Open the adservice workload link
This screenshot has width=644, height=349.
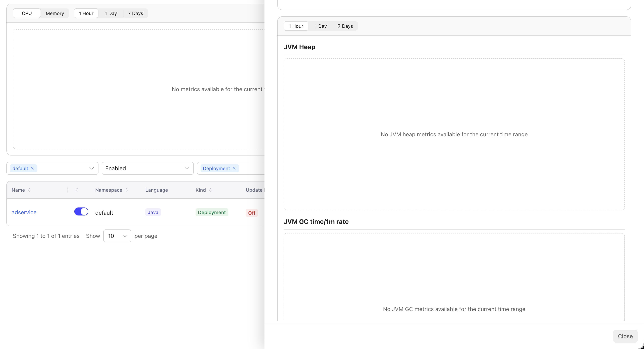tap(24, 212)
